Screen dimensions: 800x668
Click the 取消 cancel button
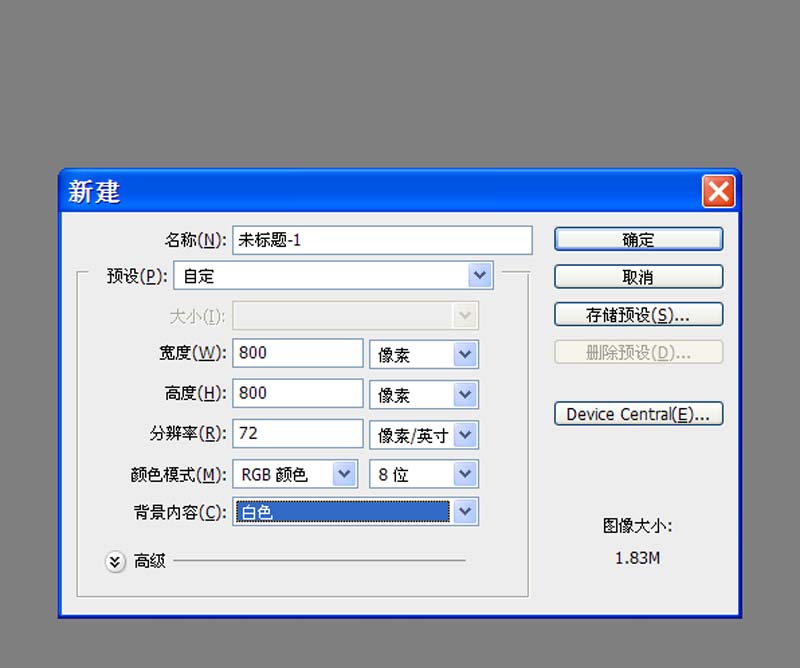coord(638,276)
